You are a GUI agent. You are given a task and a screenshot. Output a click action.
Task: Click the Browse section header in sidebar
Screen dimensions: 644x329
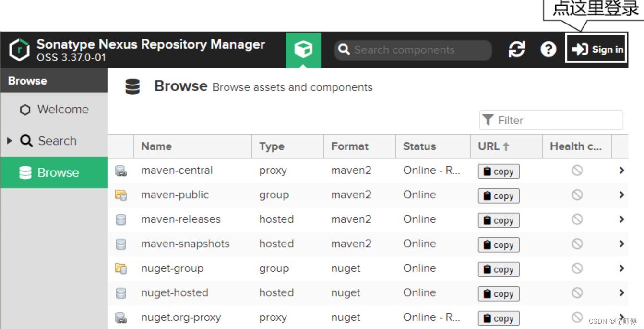click(54, 81)
